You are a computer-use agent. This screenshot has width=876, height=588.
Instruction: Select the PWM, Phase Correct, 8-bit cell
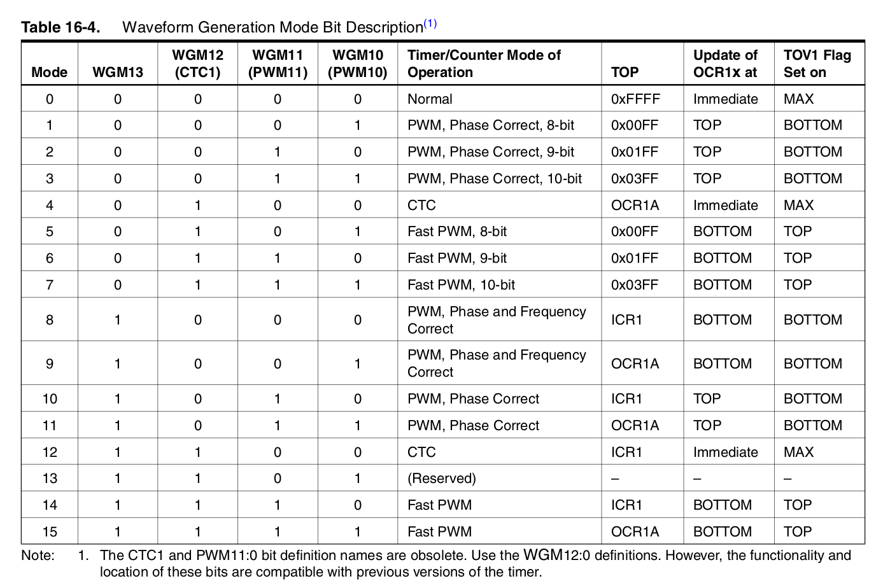pyautogui.click(x=490, y=125)
